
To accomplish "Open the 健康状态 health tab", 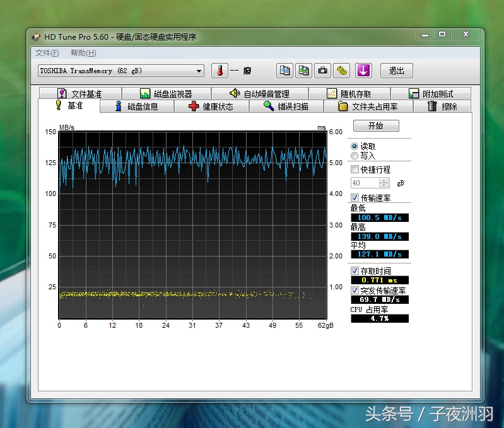I will click(211, 107).
